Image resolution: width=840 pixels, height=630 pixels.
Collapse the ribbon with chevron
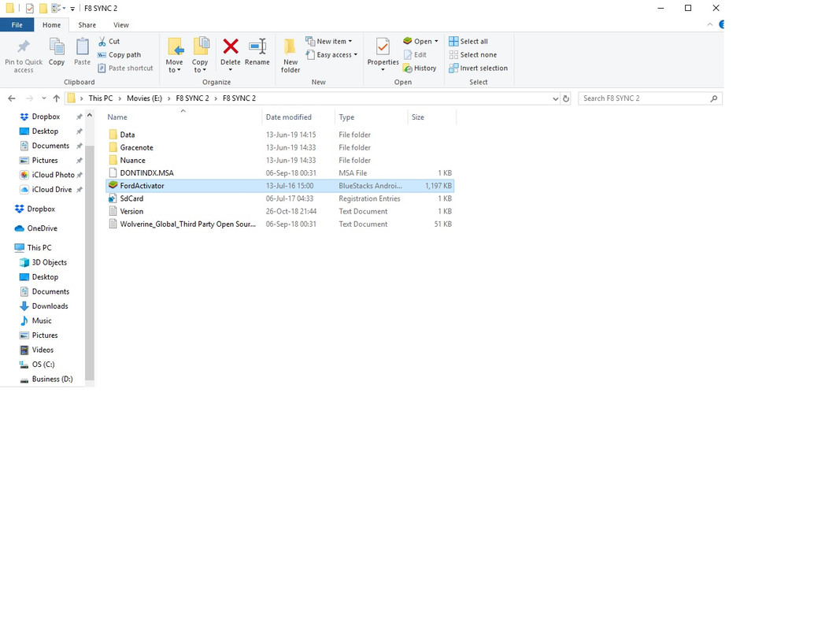(710, 24)
